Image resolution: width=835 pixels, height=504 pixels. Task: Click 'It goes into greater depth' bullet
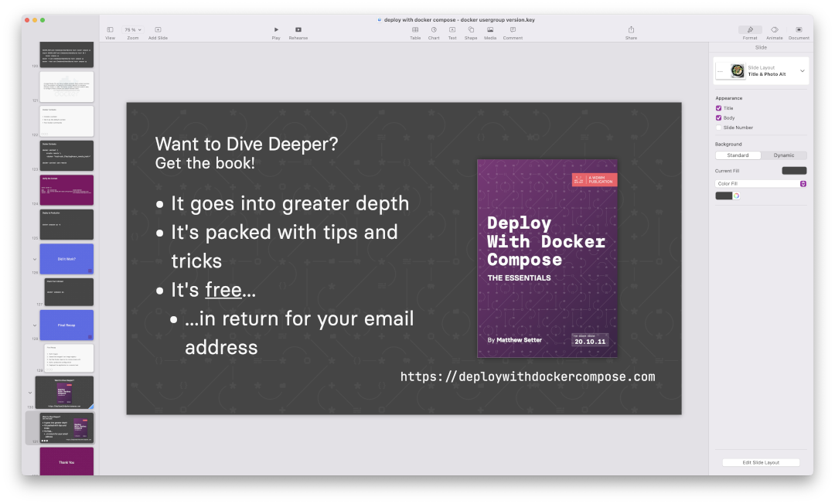coord(290,203)
